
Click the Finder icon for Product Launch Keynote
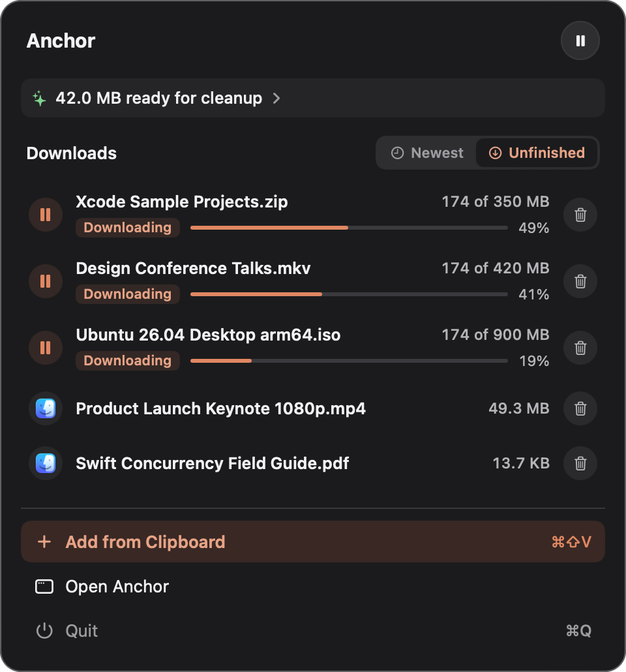point(46,408)
